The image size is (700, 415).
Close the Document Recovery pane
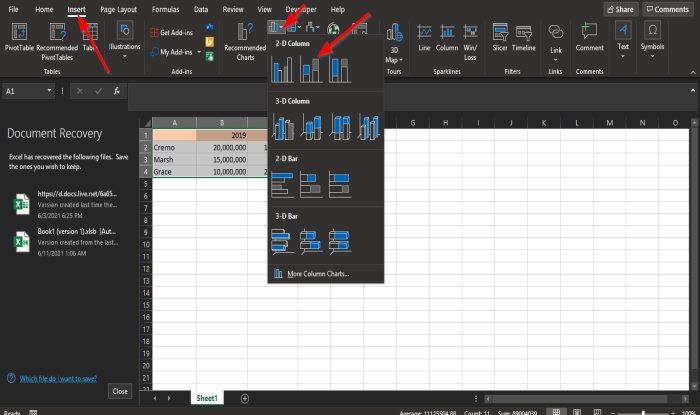click(120, 391)
